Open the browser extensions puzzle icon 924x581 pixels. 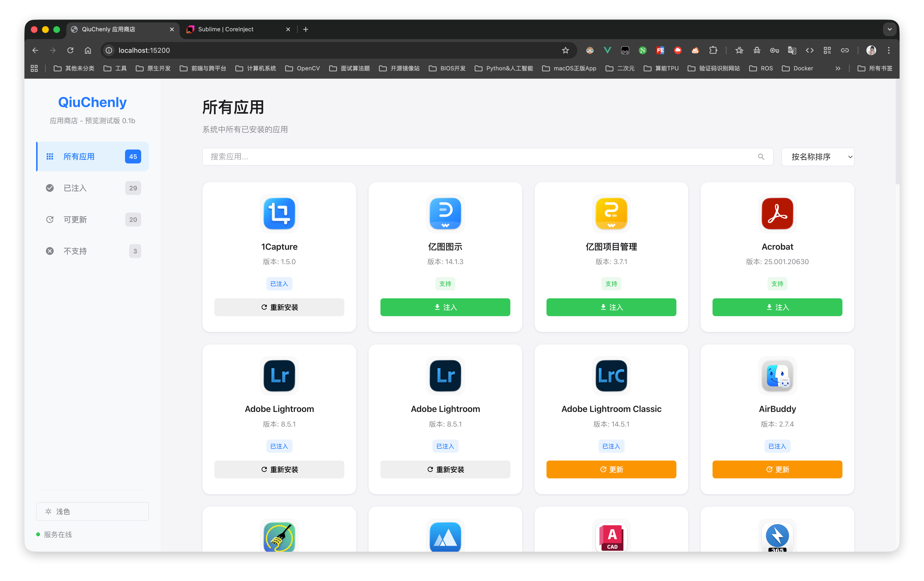click(713, 50)
